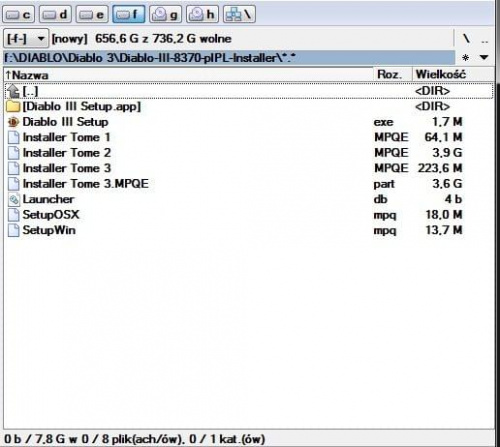Viewport: 500px width, 447px height.
Task: Click the Launcher db file icon
Action: tap(13, 199)
